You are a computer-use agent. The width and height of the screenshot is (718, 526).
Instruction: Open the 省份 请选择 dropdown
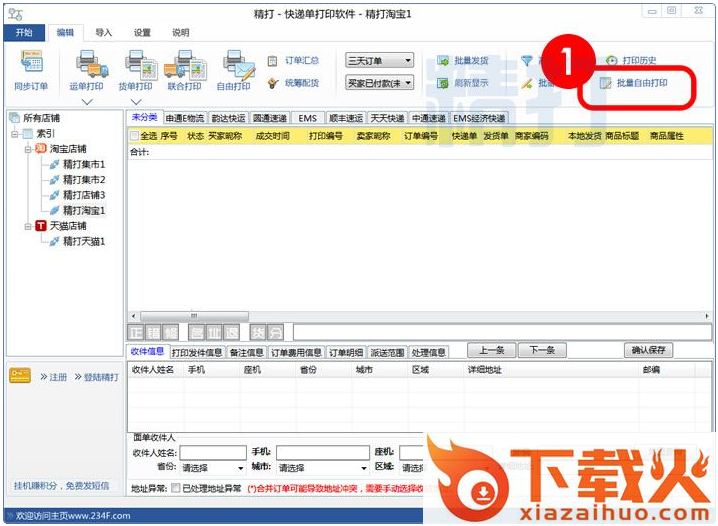[x=213, y=468]
